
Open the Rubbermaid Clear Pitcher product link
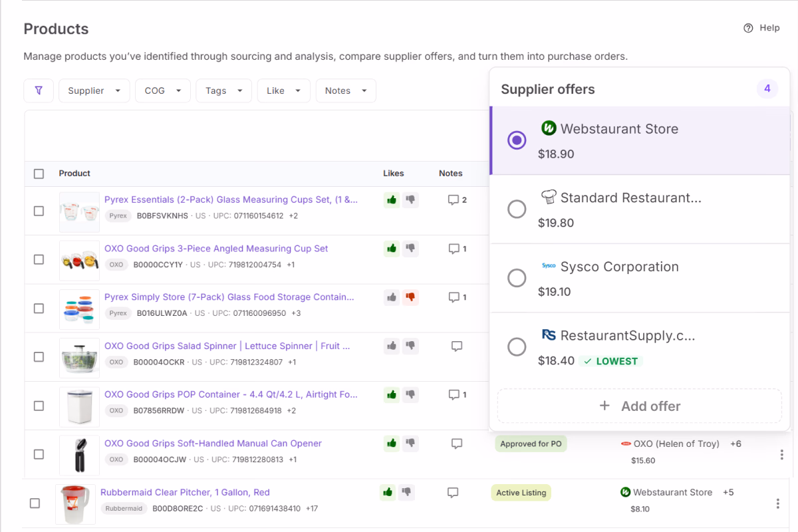[185, 493]
